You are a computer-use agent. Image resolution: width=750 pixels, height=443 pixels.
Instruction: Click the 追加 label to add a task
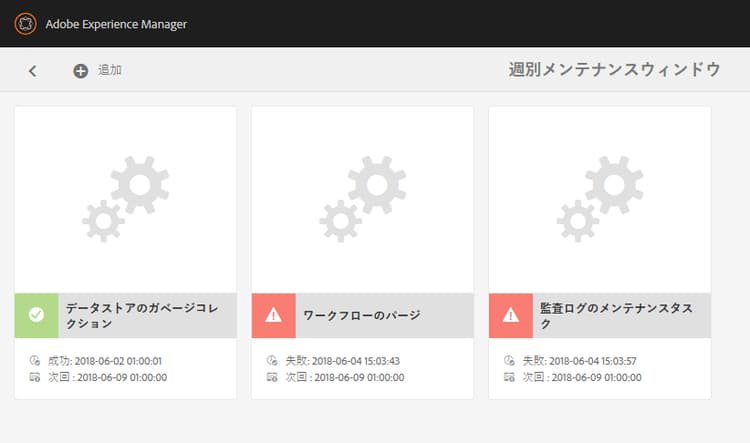110,70
